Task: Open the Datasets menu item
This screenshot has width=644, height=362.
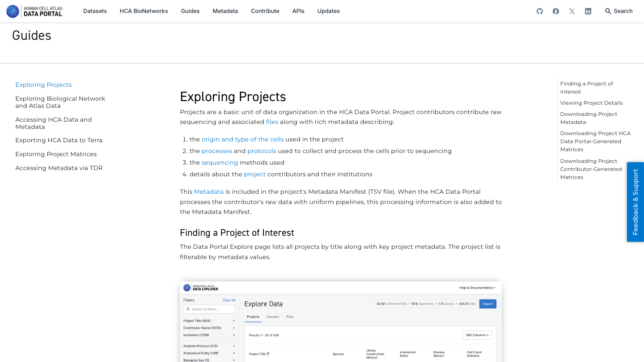Action: (95, 11)
